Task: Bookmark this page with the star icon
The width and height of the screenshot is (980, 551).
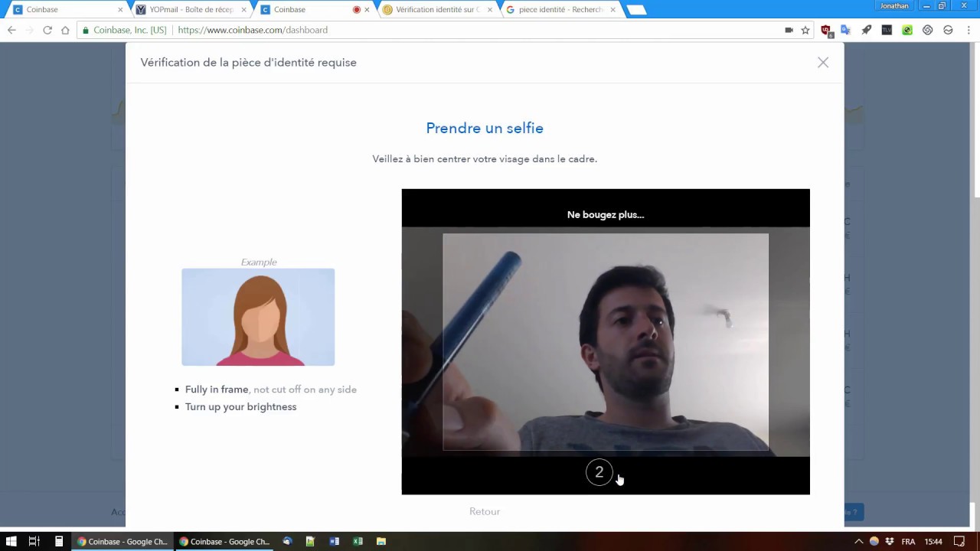Action: (x=805, y=30)
